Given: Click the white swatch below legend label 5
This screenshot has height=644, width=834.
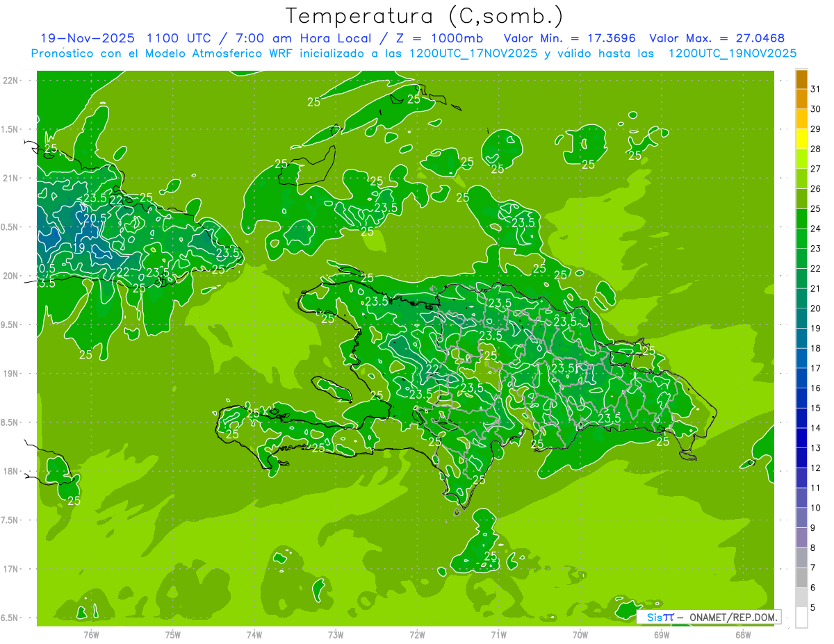Looking at the screenshot, I should click(801, 618).
